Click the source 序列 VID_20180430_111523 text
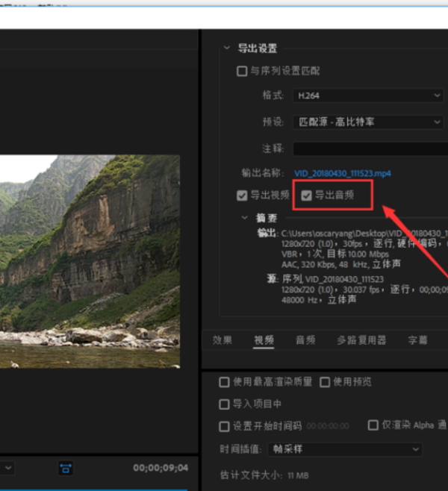448x491 pixels. (333, 279)
